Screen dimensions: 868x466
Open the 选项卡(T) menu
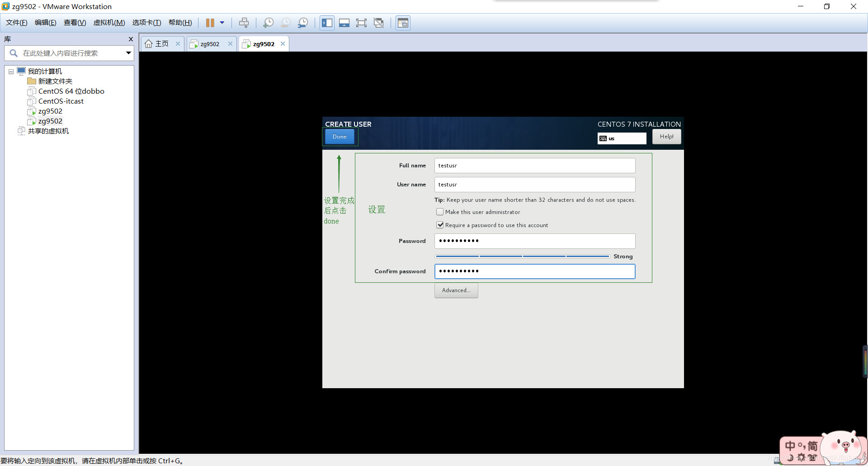146,23
